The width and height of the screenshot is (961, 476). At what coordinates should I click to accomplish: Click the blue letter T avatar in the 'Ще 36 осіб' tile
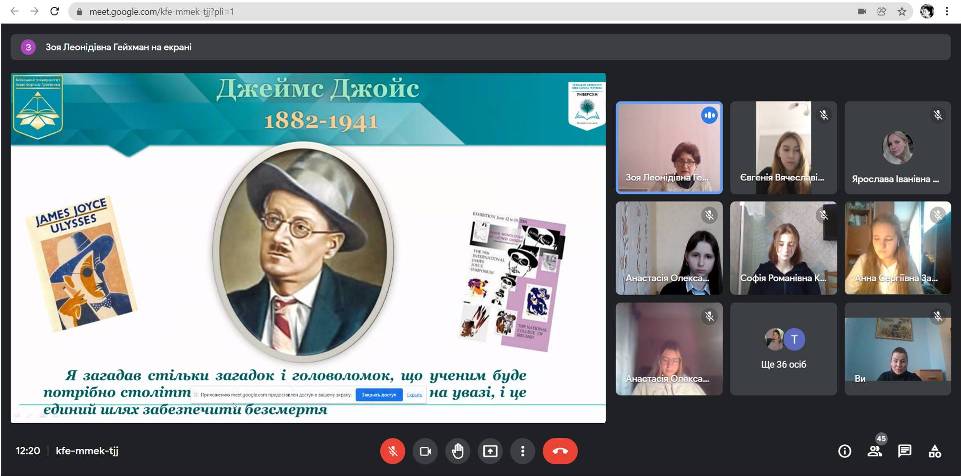coord(795,339)
